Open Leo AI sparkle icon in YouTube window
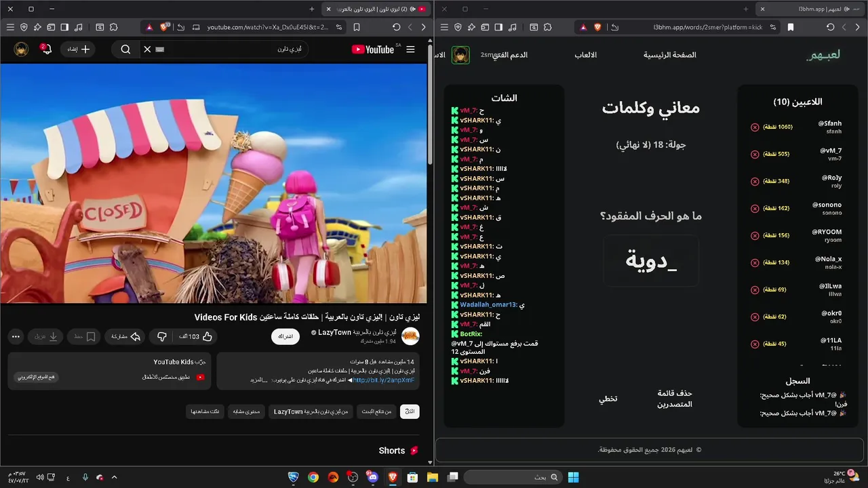Screen dimensions: 868x488 click(37, 27)
